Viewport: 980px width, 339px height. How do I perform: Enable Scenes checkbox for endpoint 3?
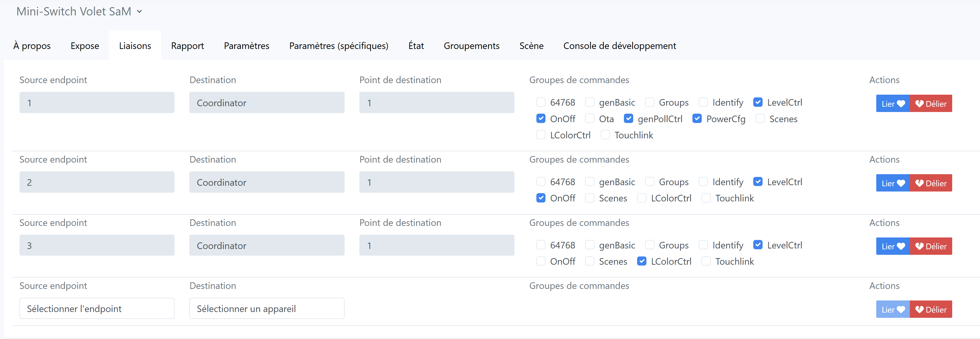590,261
